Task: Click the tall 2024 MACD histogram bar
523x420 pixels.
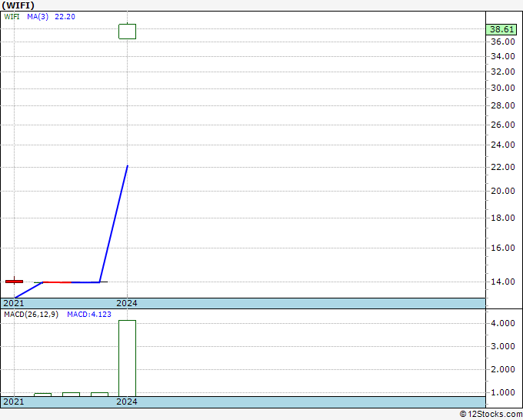Action: coord(128,358)
